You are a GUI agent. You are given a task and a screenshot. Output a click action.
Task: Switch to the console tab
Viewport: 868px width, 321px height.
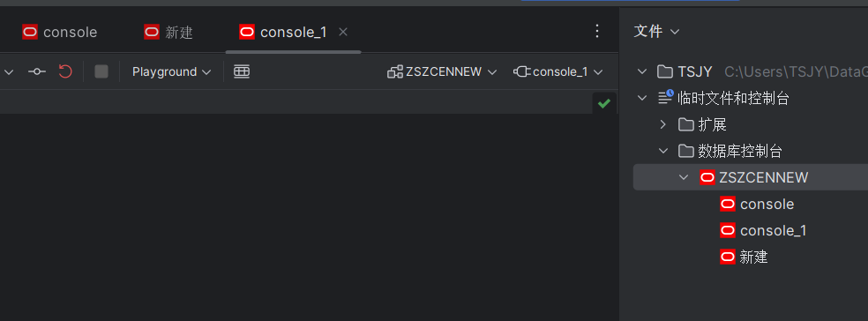point(60,32)
